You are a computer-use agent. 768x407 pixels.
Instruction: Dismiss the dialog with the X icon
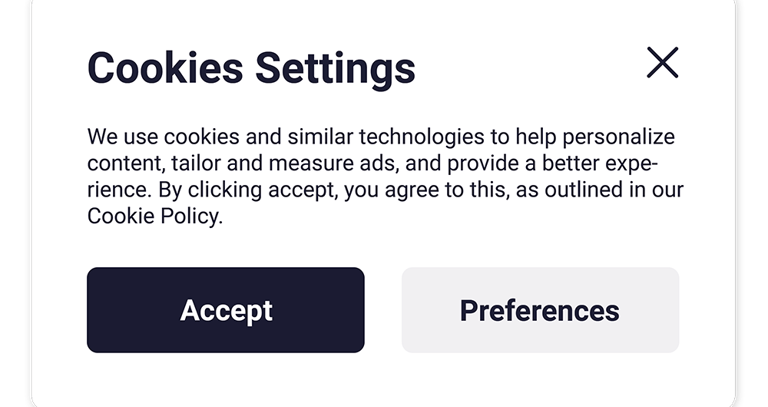[x=662, y=63]
